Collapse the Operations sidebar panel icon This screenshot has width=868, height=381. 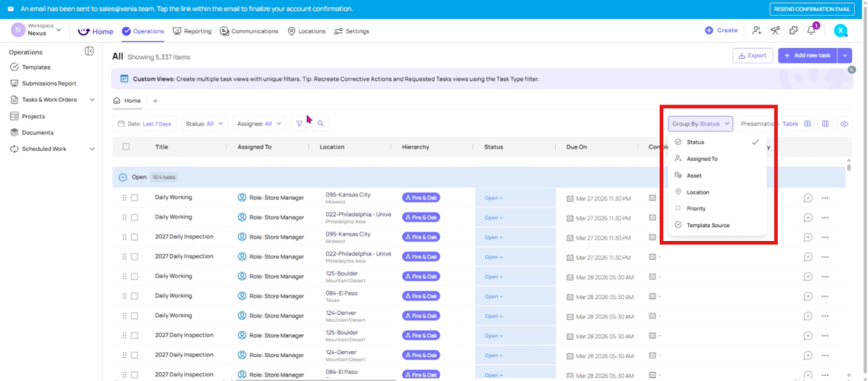click(x=89, y=52)
